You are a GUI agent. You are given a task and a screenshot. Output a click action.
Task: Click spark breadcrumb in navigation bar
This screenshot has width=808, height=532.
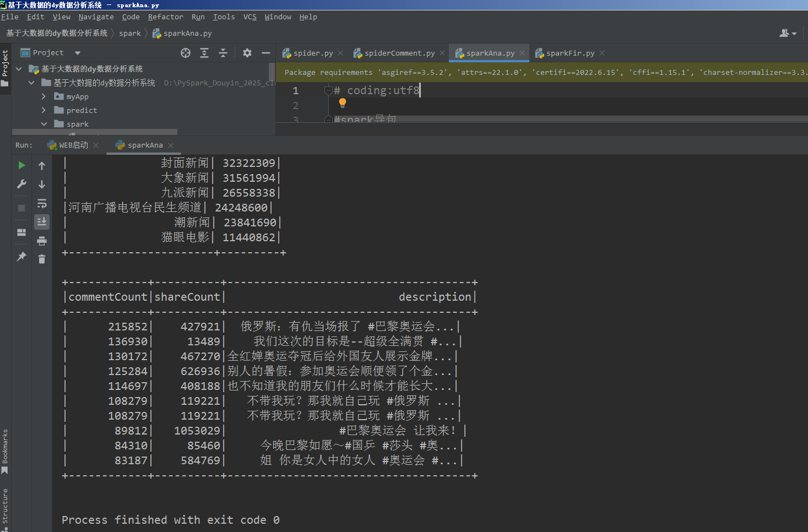[x=130, y=33]
